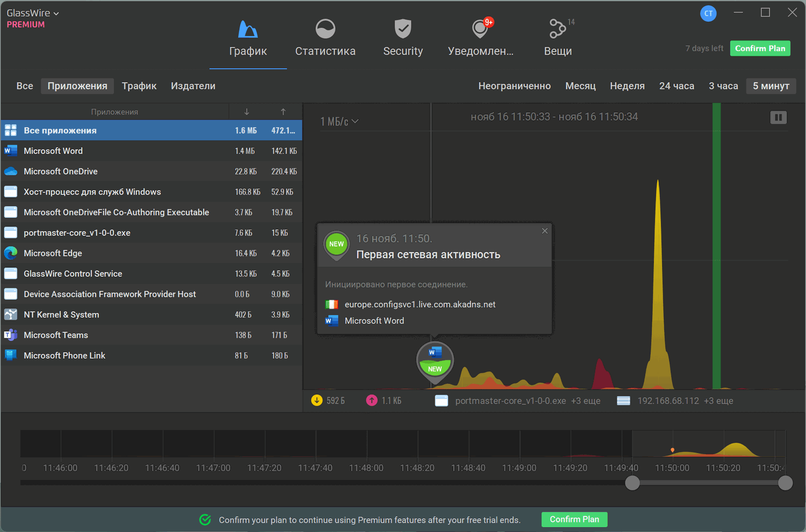Click the GlassWire Control Service icon
The height and width of the screenshot is (532, 806).
pyautogui.click(x=11, y=274)
